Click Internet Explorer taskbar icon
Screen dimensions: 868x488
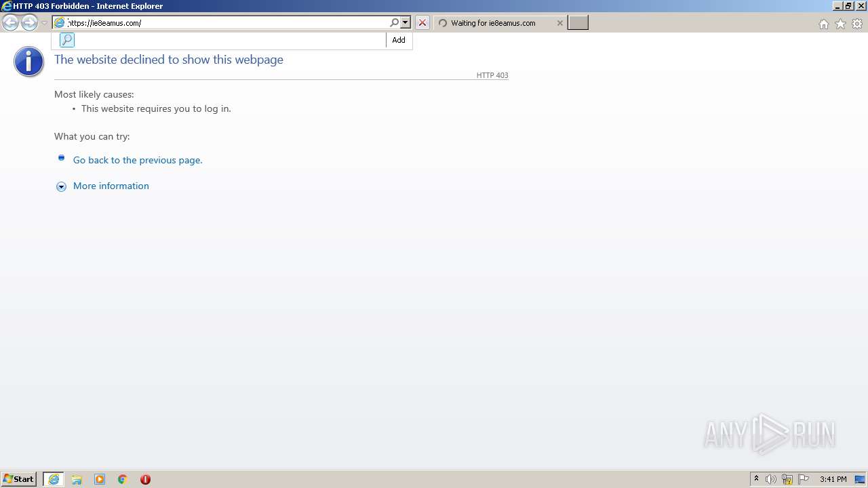tap(54, 479)
